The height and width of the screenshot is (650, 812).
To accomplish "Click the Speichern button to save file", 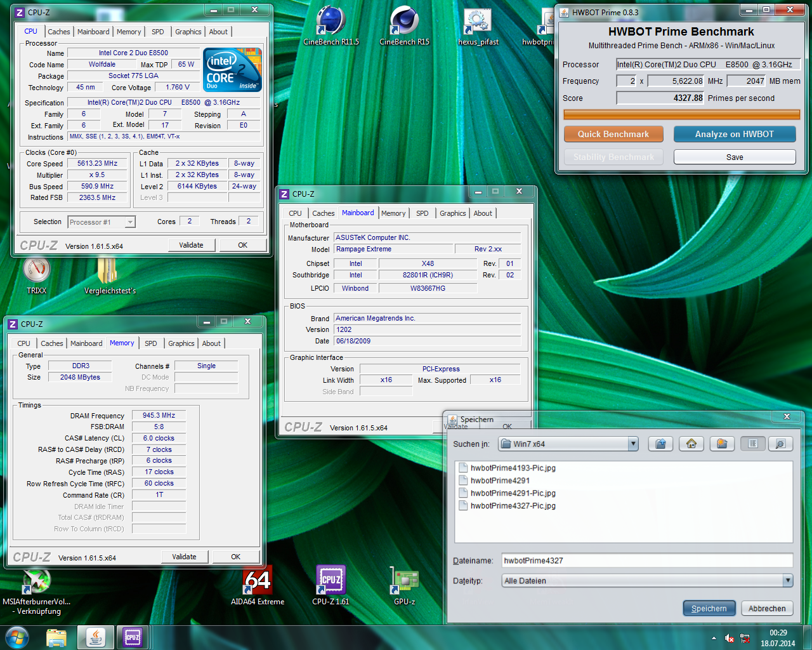I will tap(709, 608).
